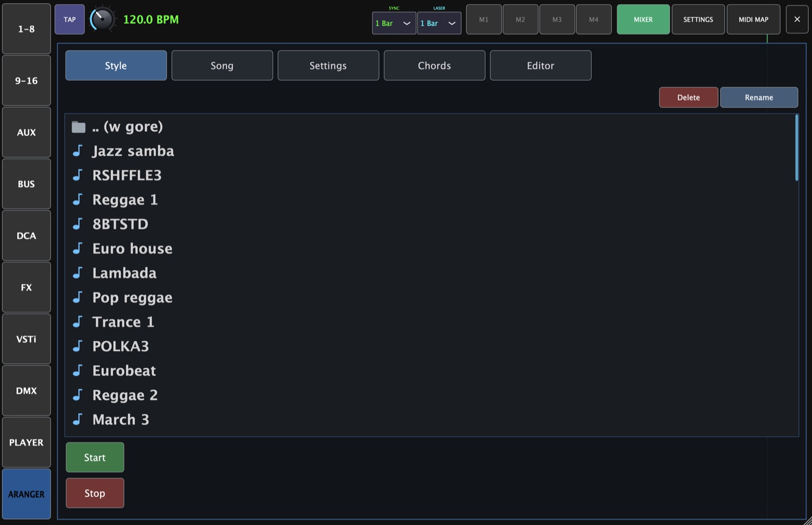Enable the MIXER view toggle
The width and height of the screenshot is (812, 525).
[x=643, y=20]
